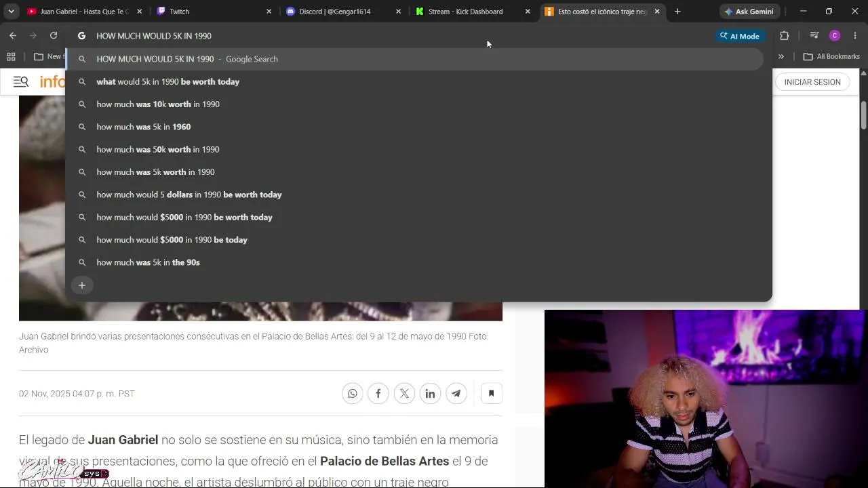Open the media controls icon

(x=815, y=36)
